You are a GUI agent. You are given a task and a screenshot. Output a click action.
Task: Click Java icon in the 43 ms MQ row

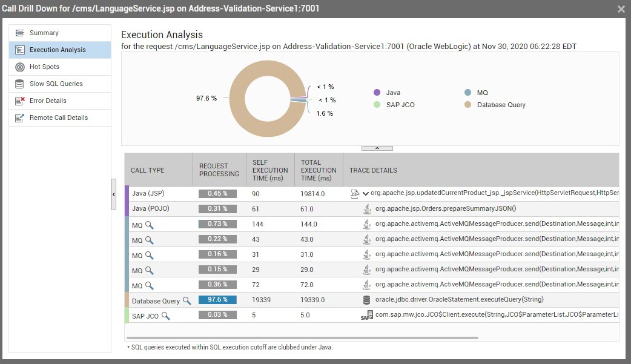[x=366, y=239]
